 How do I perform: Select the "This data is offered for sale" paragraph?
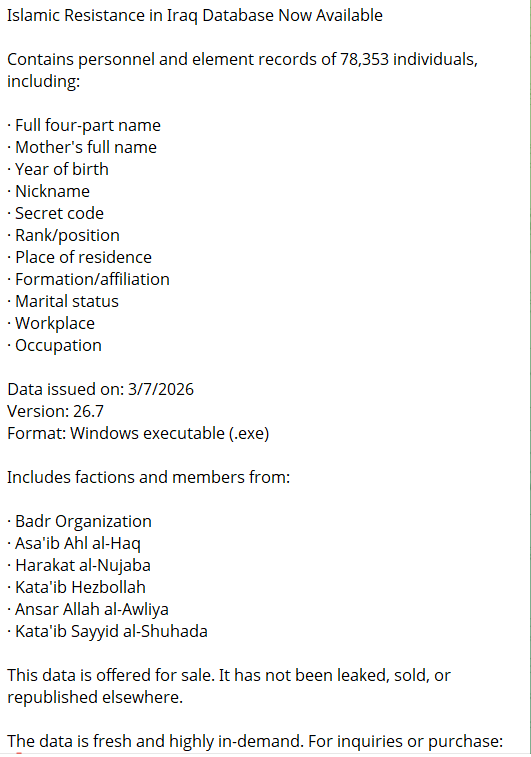click(229, 686)
